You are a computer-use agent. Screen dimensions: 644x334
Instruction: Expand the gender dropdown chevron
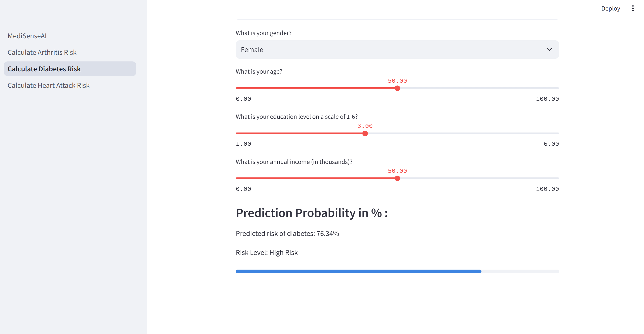[549, 50]
